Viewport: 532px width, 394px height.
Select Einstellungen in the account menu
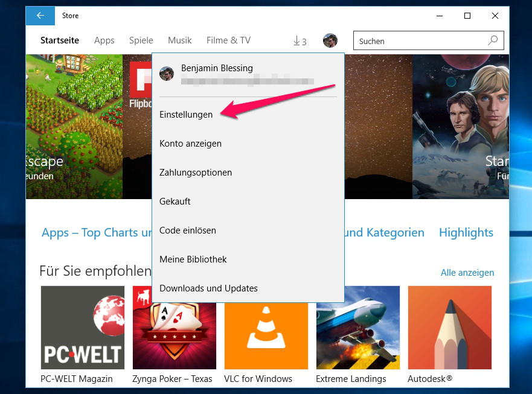(x=186, y=115)
